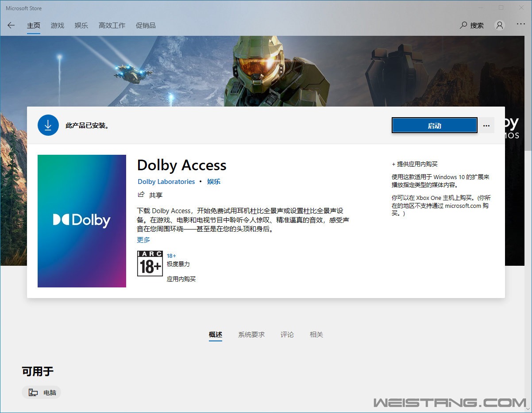Image resolution: width=532 pixels, height=413 pixels.
Task: View the 相关 section
Action: click(x=316, y=335)
